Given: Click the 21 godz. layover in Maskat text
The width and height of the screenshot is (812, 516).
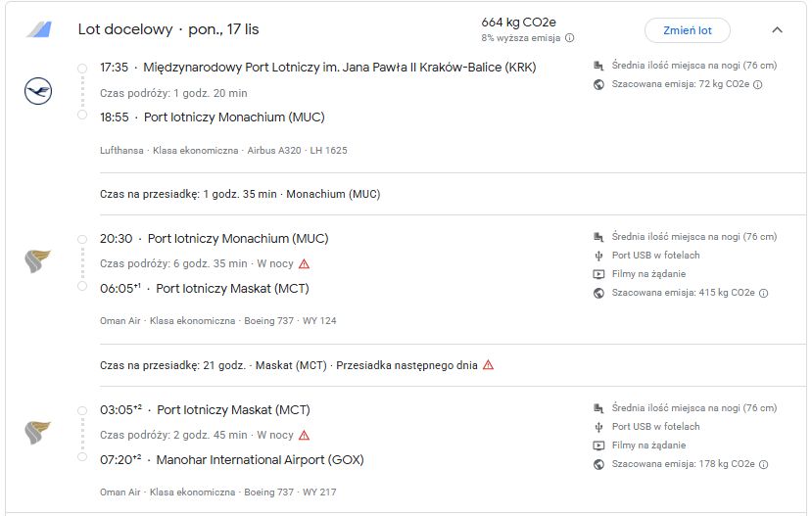Looking at the screenshot, I should (288, 365).
